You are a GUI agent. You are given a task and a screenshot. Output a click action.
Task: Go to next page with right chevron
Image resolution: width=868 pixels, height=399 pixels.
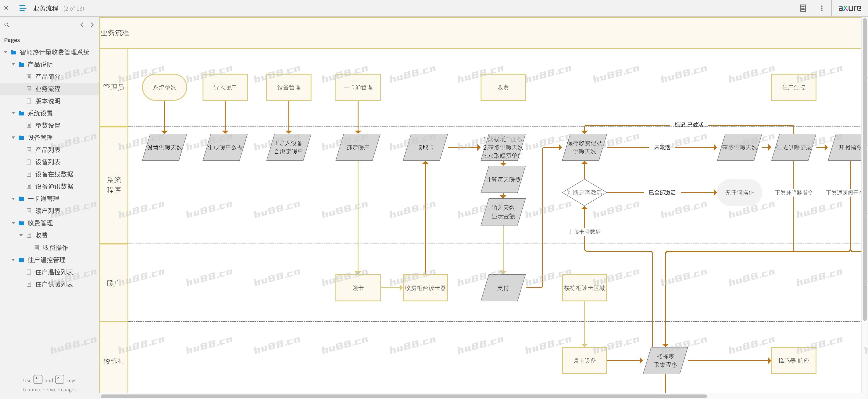92,25
